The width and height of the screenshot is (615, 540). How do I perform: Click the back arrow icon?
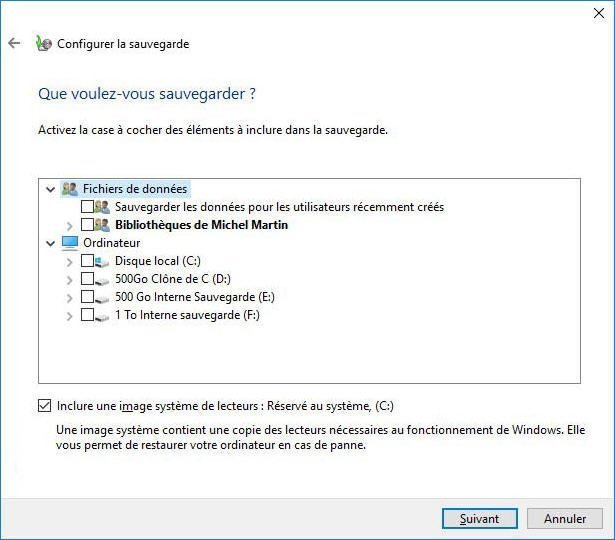click(14, 44)
